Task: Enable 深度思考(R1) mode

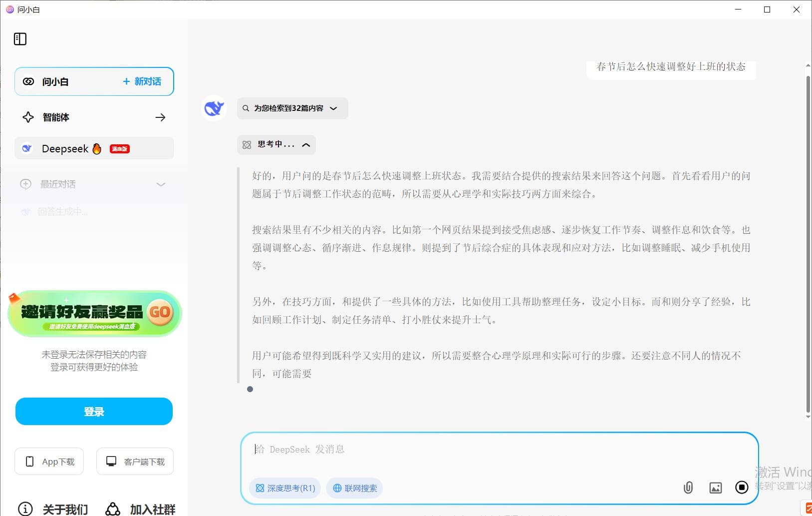Action: 284,488
